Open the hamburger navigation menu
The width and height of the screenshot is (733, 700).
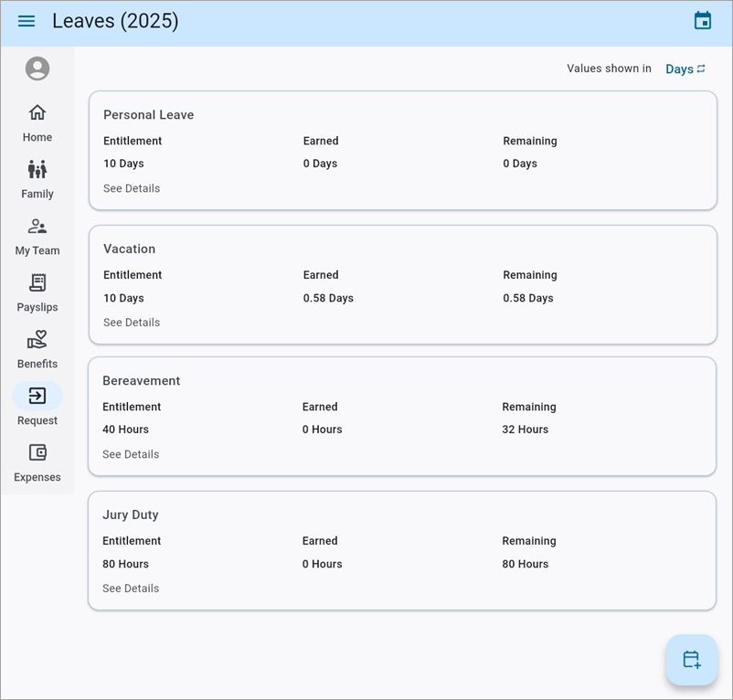[27, 21]
